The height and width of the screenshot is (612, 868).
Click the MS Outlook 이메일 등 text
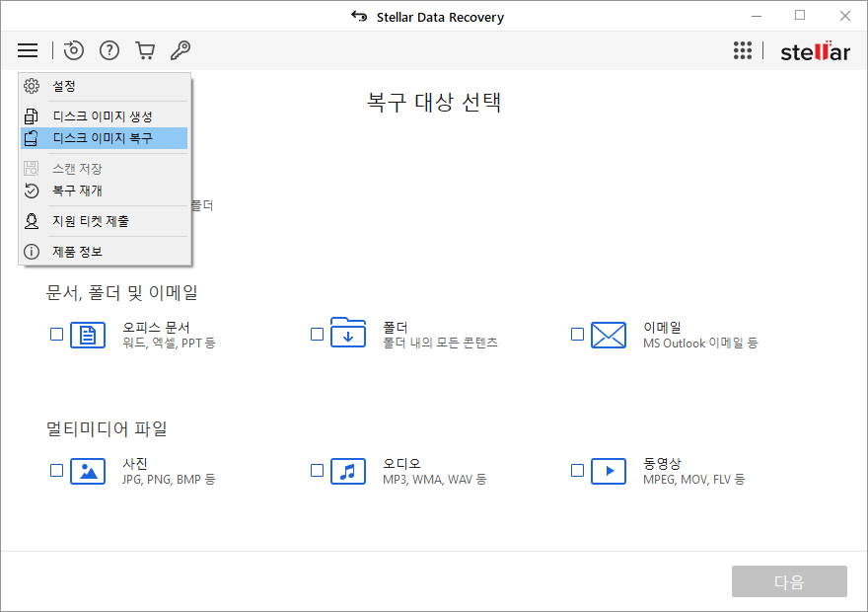click(700, 343)
